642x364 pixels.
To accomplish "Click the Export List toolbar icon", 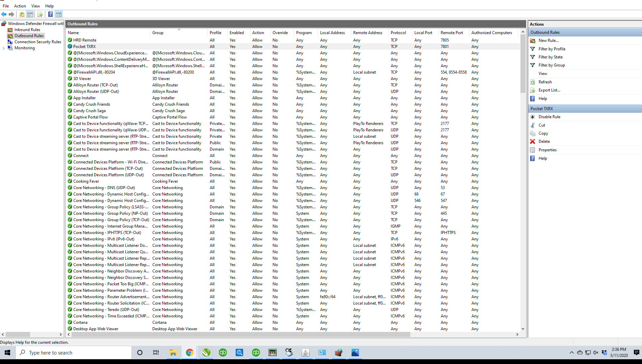I will click(x=40, y=14).
